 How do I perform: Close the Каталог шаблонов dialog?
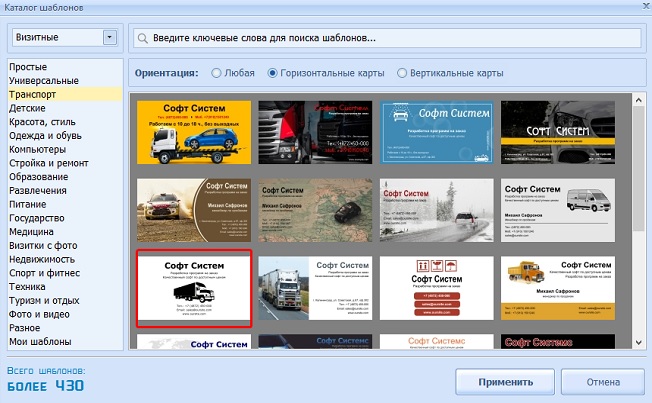(x=647, y=5)
